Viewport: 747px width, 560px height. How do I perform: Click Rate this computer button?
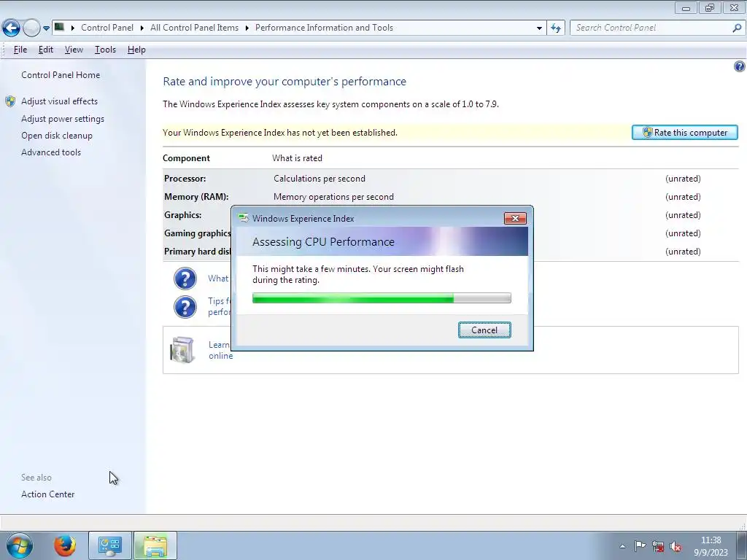[x=684, y=133]
